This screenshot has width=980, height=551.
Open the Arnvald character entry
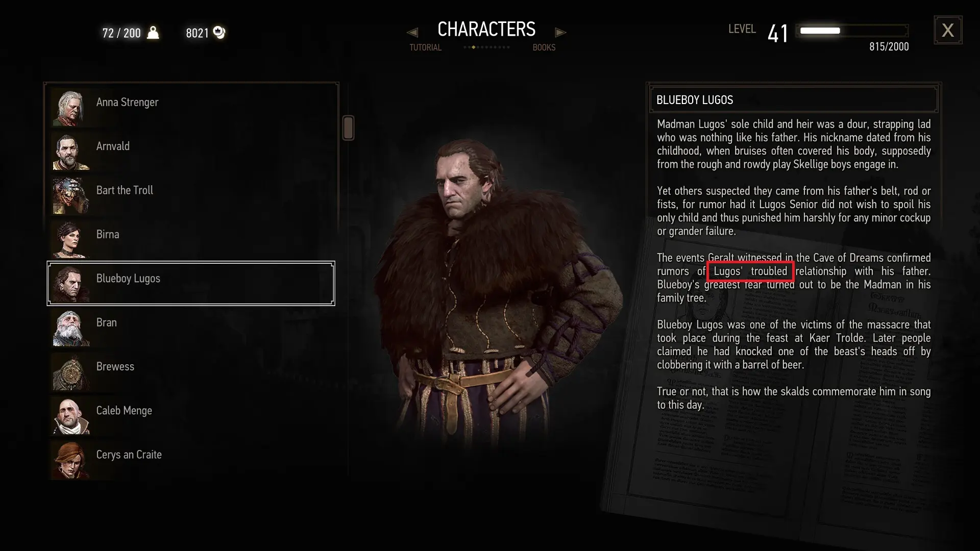pos(192,152)
